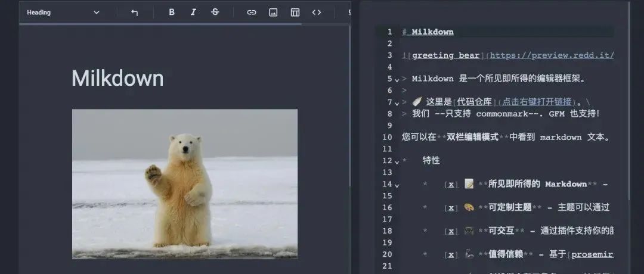
Task: Click the '可定制主题' text on line 16
Action: (510, 207)
